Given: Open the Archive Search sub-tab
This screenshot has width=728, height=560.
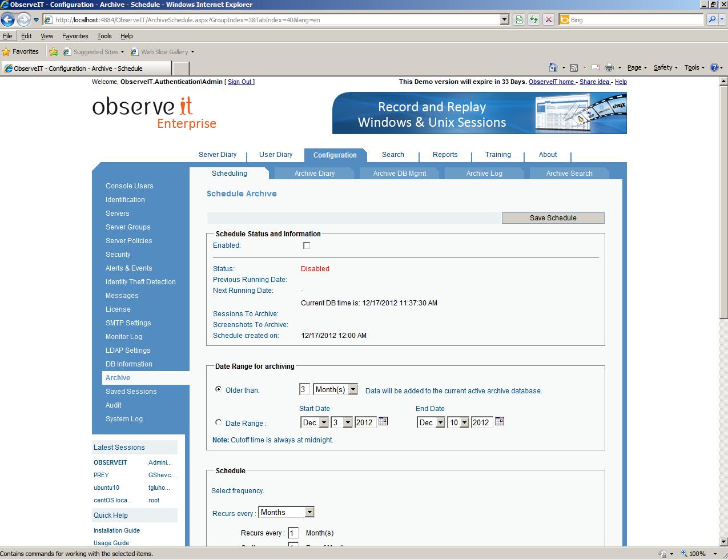Looking at the screenshot, I should (x=569, y=174).
